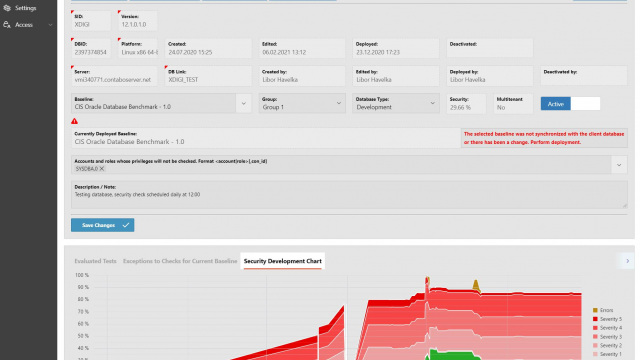This screenshot has height=360, width=640.
Task: Click the Access lock icon
Action: [x=7, y=24]
